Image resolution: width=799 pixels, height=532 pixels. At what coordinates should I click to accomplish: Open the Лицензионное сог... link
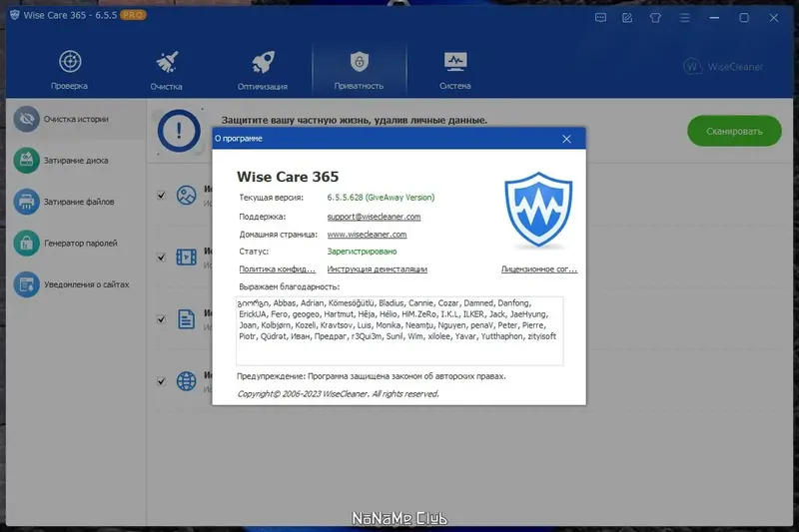pos(539,268)
